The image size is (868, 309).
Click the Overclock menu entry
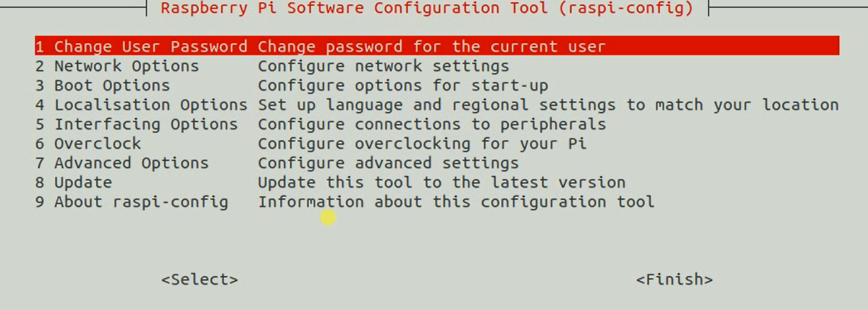pos(88,144)
